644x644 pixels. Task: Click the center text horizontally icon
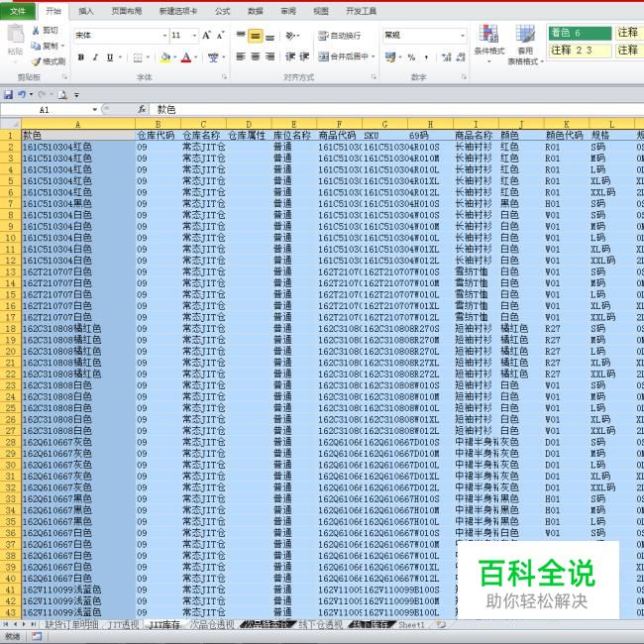click(x=255, y=56)
